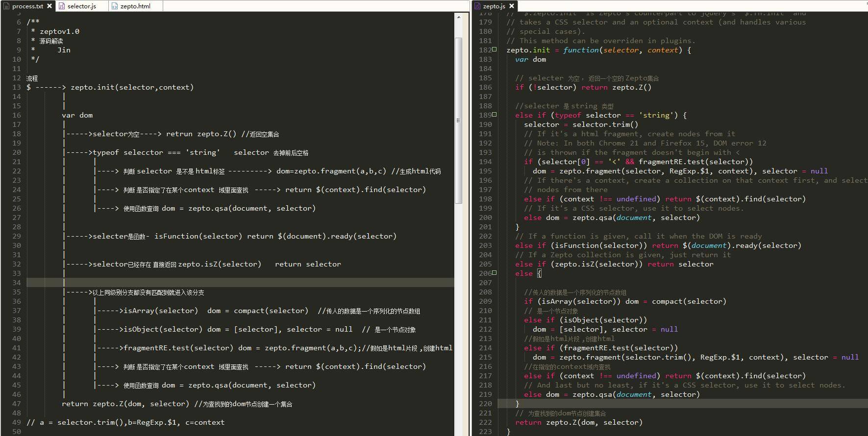Screen dimensions: 868x436
Task: Click 'retrun zepto.Z()' in process.txt
Action: click(x=201, y=134)
